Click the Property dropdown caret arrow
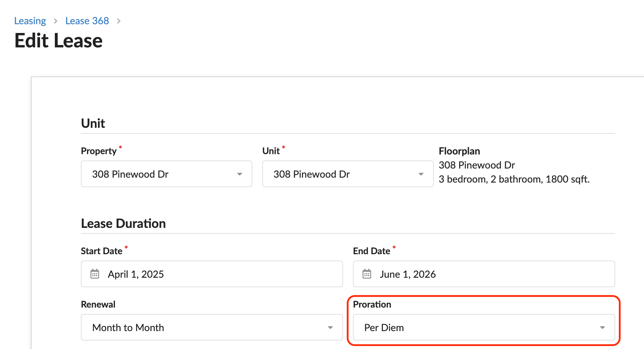This screenshot has height=349, width=644. [240, 174]
